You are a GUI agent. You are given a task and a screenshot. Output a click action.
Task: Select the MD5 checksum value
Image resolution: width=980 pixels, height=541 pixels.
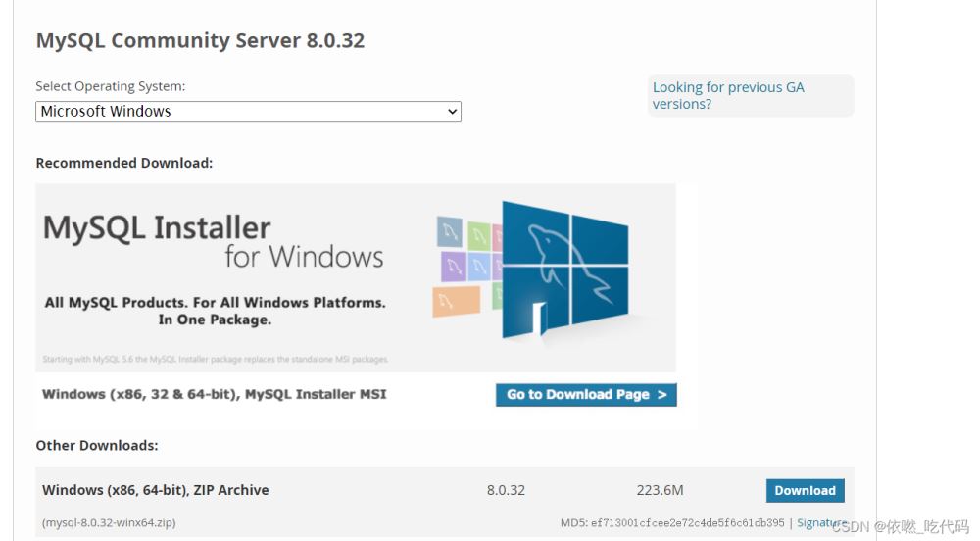[688, 523]
